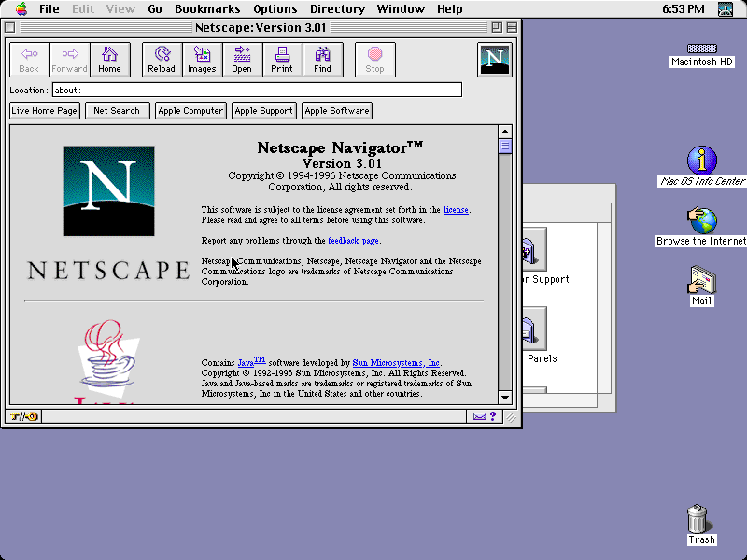747x560 pixels.
Task: Click the Stop loading button
Action: pyautogui.click(x=375, y=60)
